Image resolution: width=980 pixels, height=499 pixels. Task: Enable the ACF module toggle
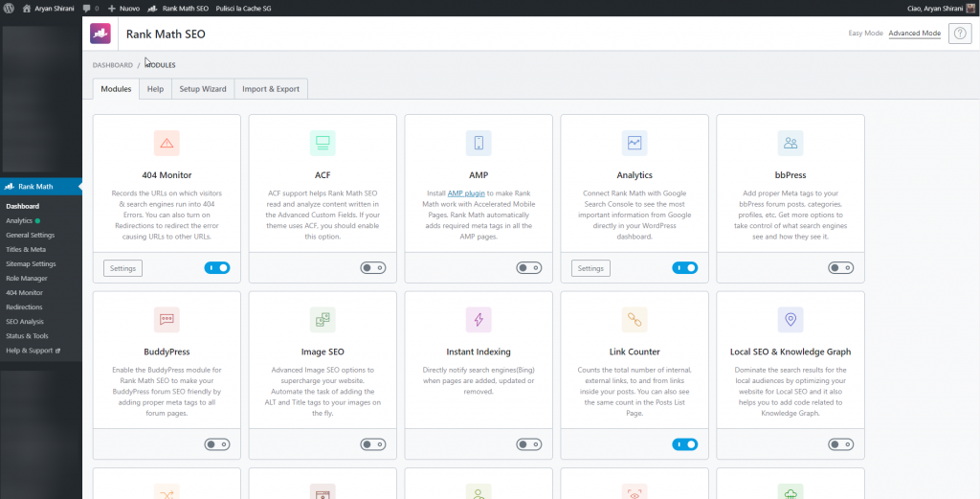[372, 268]
